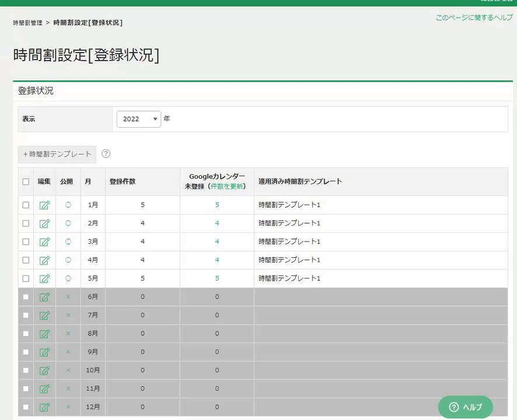
Task: Check the 1月 row checkbox
Action: pos(26,205)
